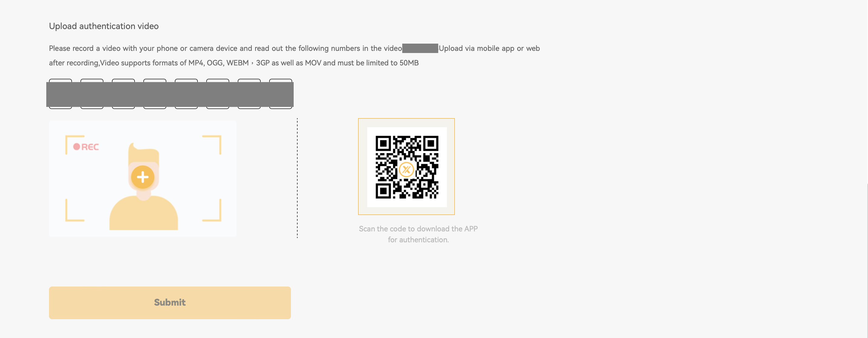Click the greyed-out number in the instruction sentence
Image resolution: width=868 pixels, height=338 pixels.
420,48
